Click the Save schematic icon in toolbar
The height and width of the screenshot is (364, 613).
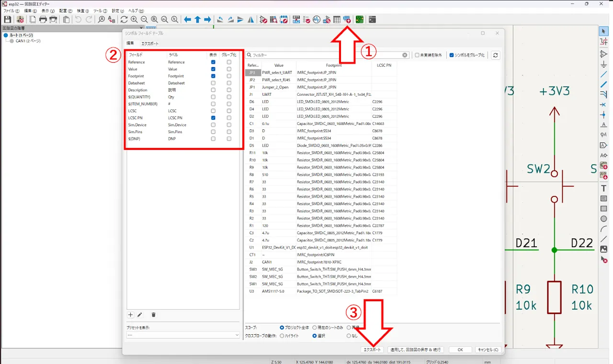pos(7,20)
